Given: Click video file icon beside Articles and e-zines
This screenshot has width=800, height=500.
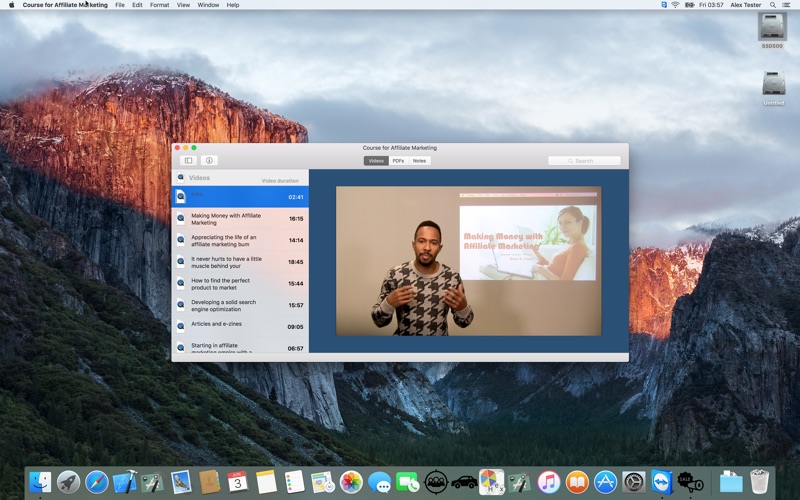Looking at the screenshot, I should pos(181,326).
